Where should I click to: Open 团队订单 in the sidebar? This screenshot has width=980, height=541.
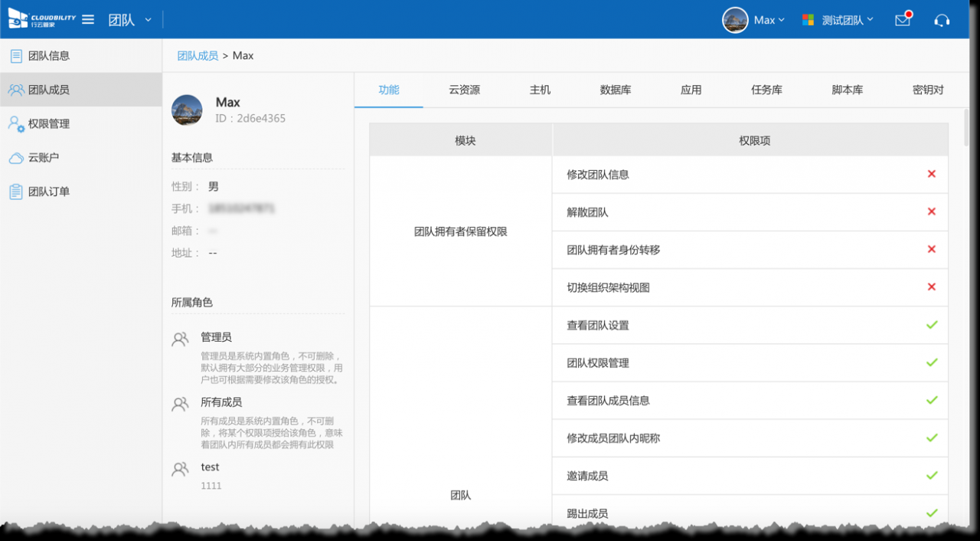[49, 192]
